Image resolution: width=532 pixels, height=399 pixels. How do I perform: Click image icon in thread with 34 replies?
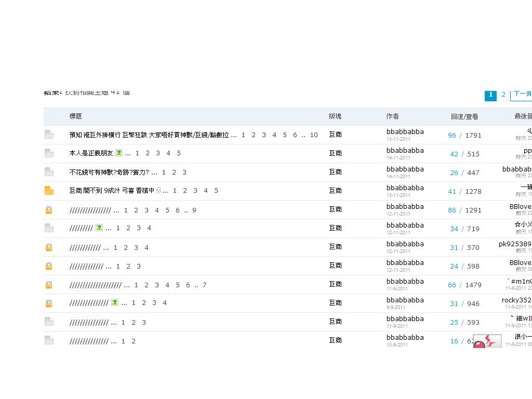coord(99,228)
